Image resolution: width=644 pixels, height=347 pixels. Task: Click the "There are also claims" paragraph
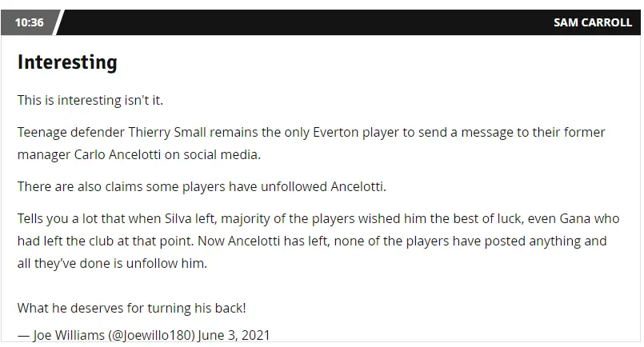202,186
